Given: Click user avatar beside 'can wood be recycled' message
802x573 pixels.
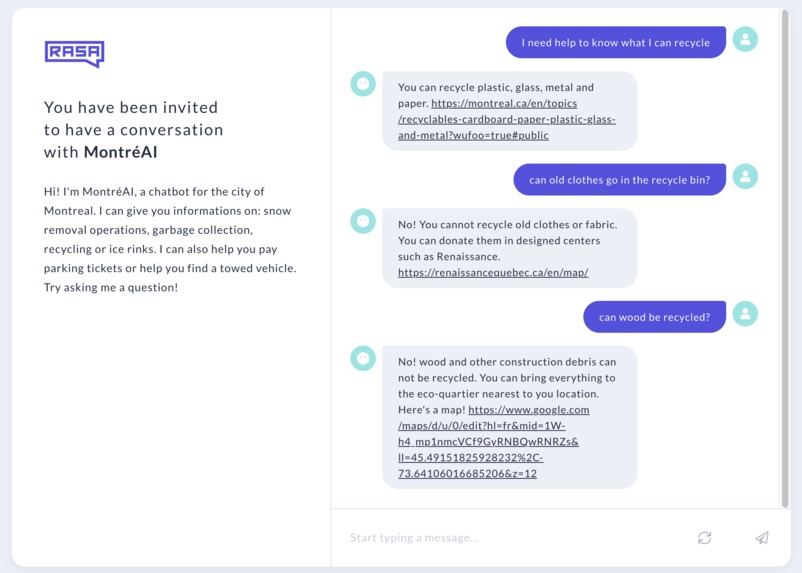Looking at the screenshot, I should 745,314.
